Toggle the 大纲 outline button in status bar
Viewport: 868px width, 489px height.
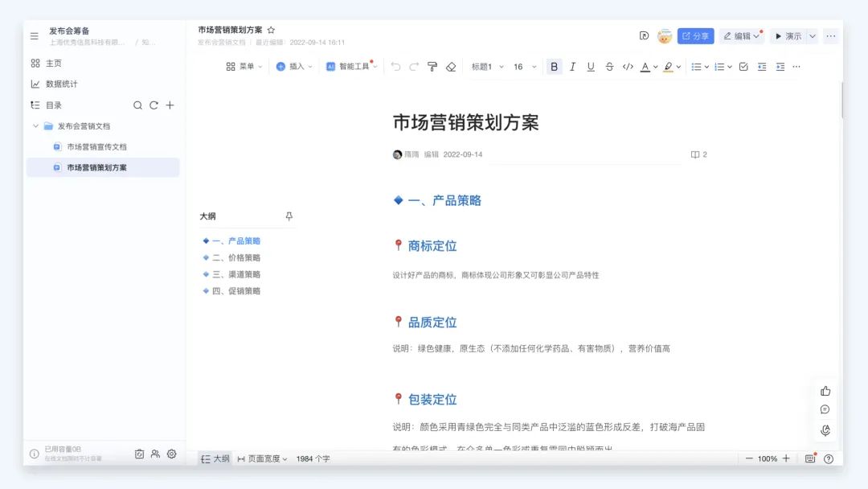click(215, 458)
